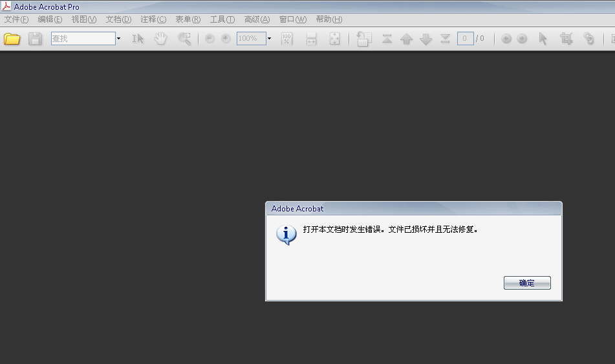Select the Crop tool
The height and width of the screenshot is (364, 615).
pyautogui.click(x=566, y=38)
